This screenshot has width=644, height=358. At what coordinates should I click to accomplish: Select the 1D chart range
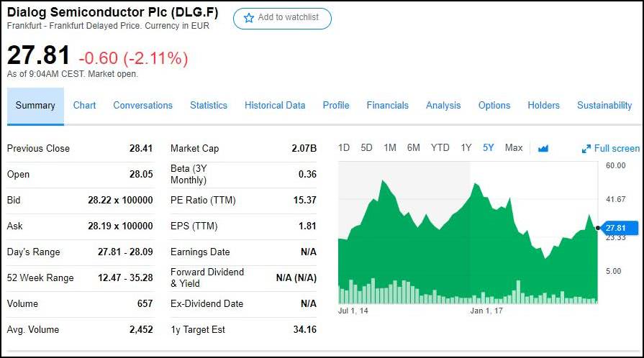344,148
